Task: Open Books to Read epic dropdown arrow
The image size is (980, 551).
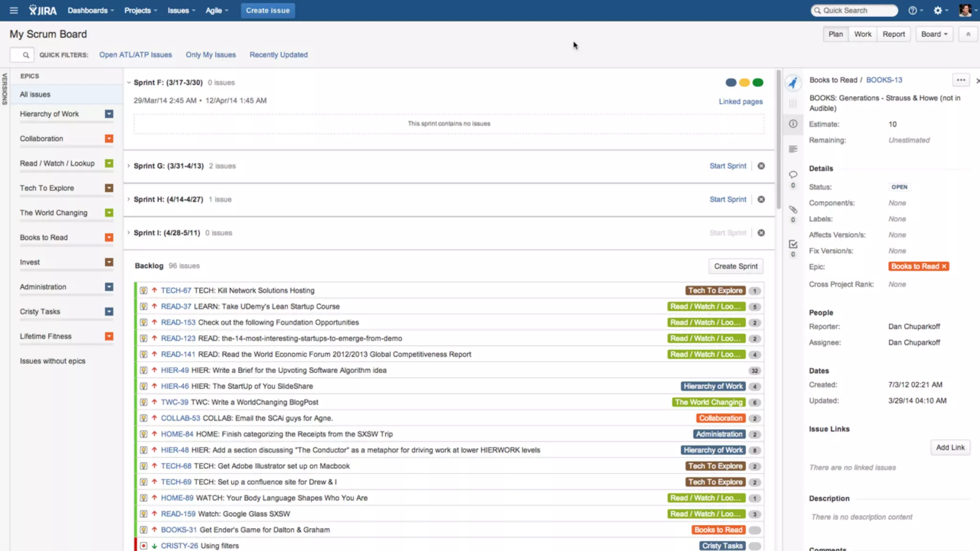Action: point(109,238)
